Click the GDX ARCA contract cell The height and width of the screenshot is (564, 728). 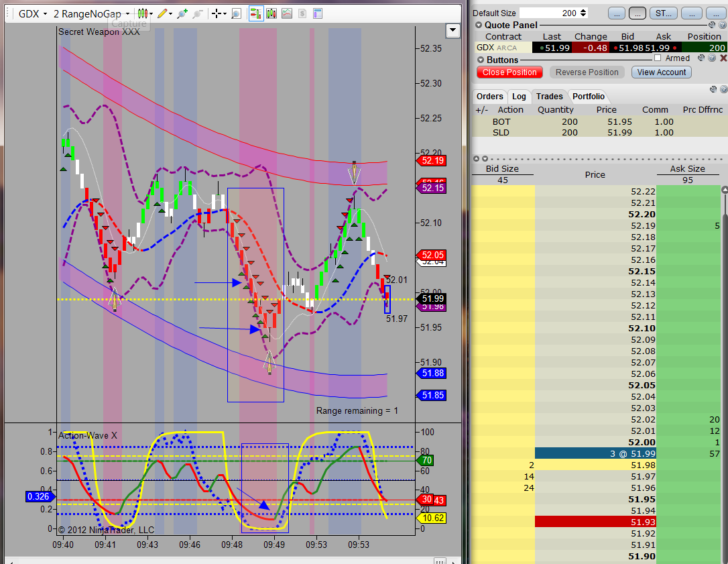click(502, 48)
